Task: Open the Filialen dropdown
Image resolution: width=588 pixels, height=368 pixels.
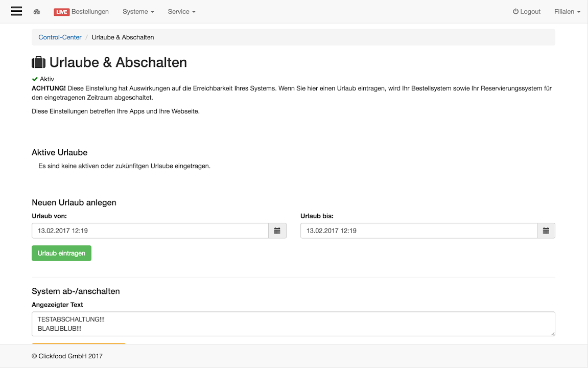Action: point(567,12)
